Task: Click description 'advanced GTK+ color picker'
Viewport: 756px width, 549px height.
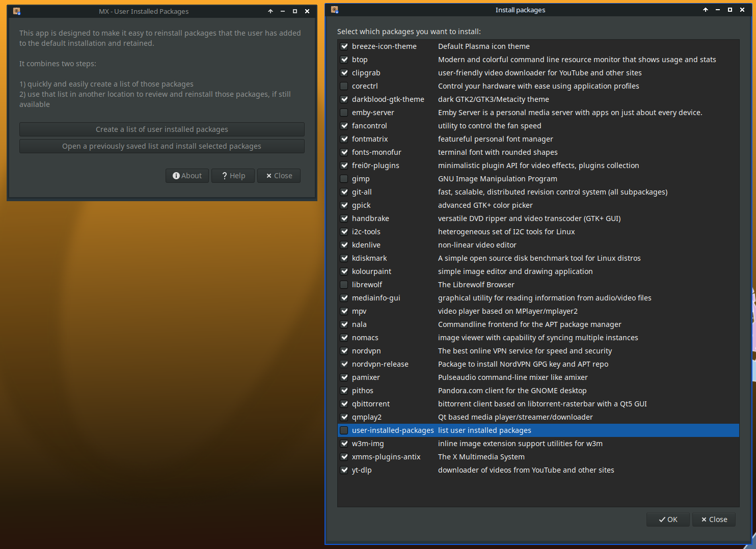Action: (485, 205)
